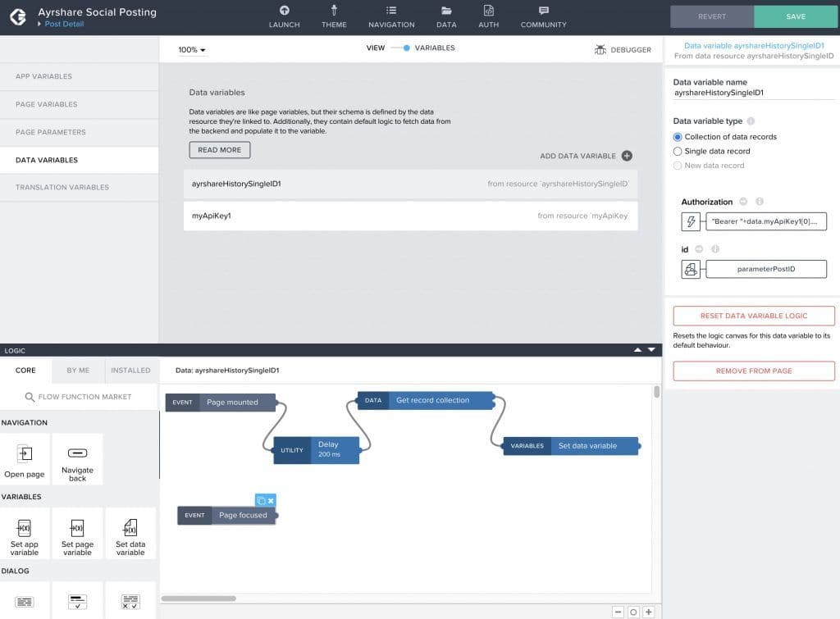Select Collection of data records radio
This screenshot has width=840, height=619.
coord(677,137)
